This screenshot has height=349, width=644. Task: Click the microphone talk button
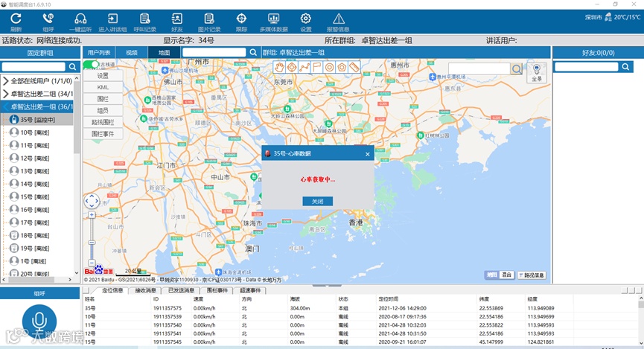pyautogui.click(x=39, y=321)
